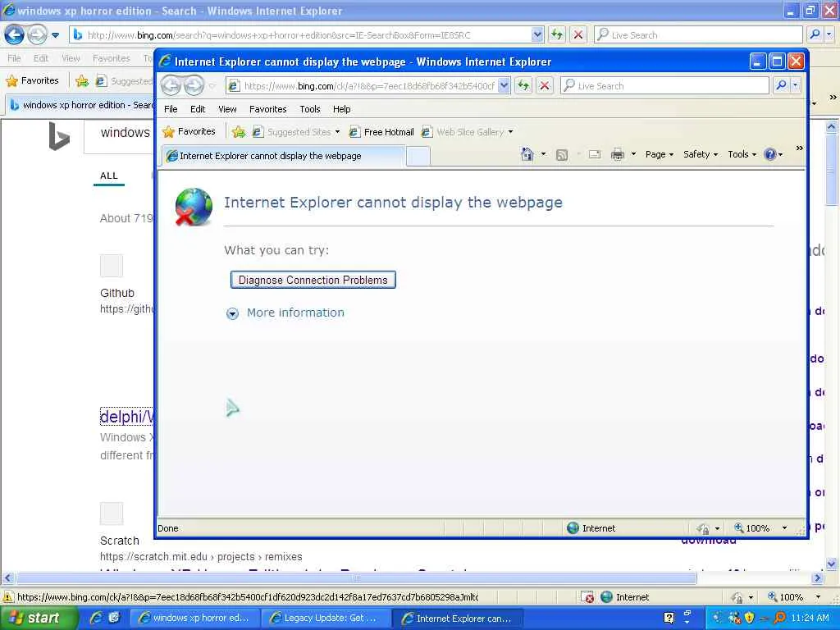Click the Help question mark icon

point(769,154)
